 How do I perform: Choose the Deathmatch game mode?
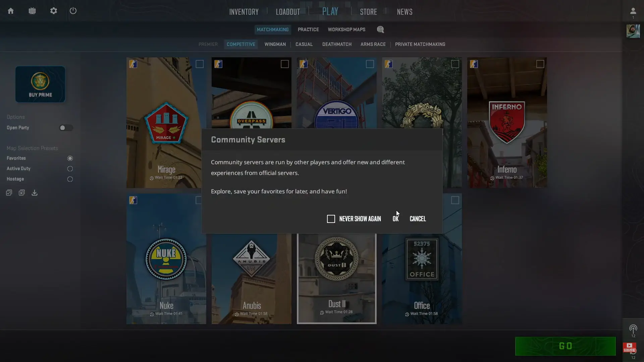point(337,44)
